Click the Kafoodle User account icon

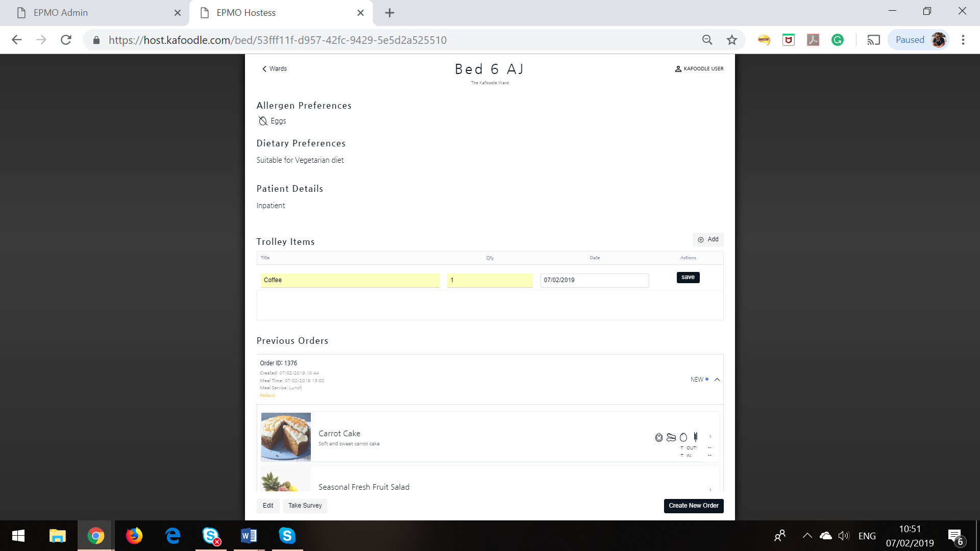pos(678,68)
